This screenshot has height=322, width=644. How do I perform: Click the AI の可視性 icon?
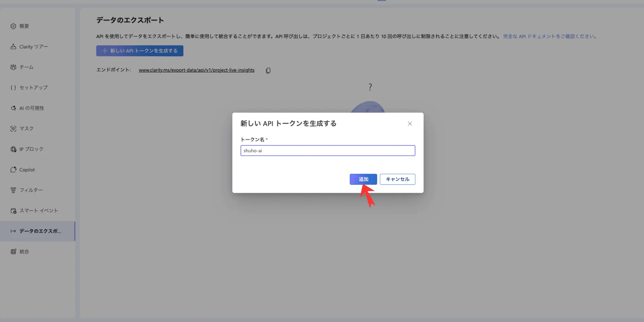tap(13, 108)
